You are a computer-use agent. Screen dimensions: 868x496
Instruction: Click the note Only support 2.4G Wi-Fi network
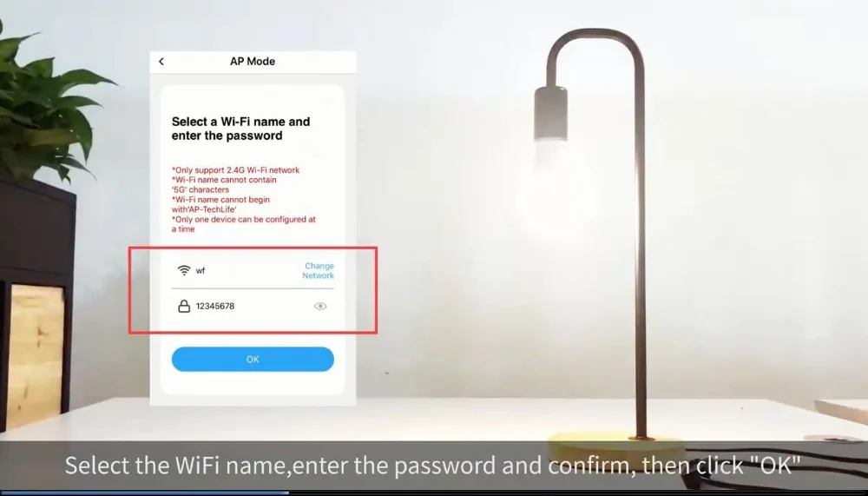(236, 170)
